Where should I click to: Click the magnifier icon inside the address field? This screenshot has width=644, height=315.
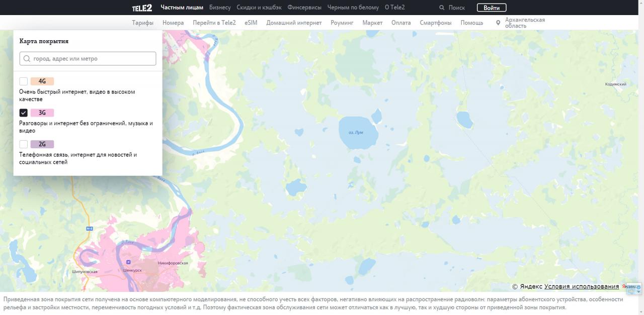coord(27,59)
